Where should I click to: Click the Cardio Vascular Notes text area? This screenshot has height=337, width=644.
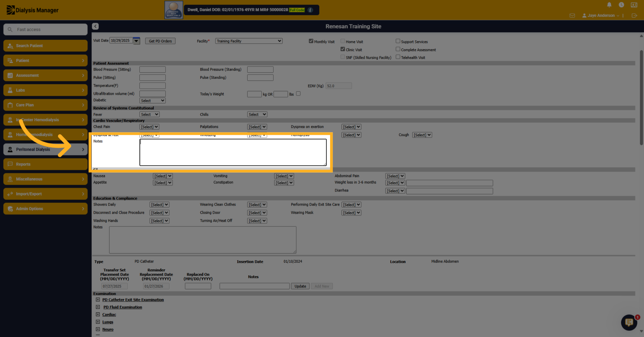(x=233, y=152)
